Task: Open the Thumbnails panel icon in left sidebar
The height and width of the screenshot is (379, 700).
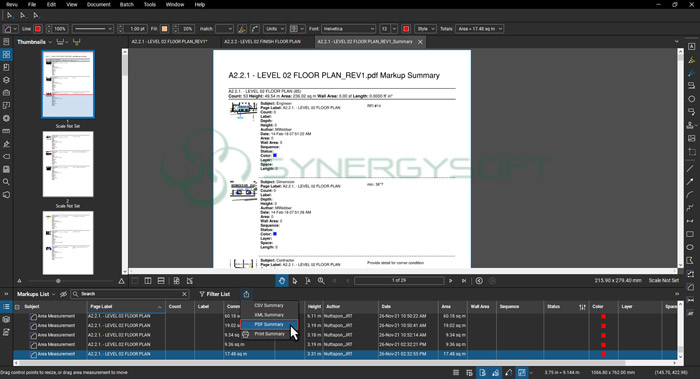Action: [x=6, y=54]
